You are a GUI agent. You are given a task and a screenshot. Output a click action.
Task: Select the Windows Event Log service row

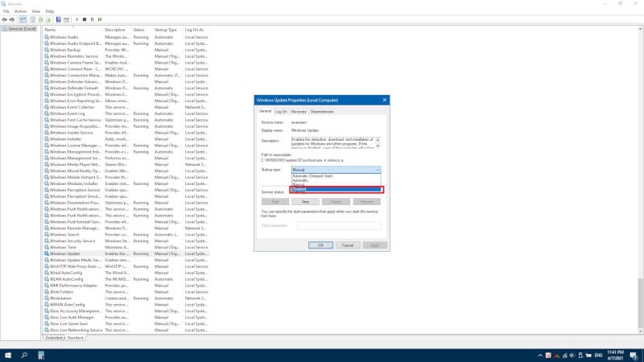[x=126, y=113]
